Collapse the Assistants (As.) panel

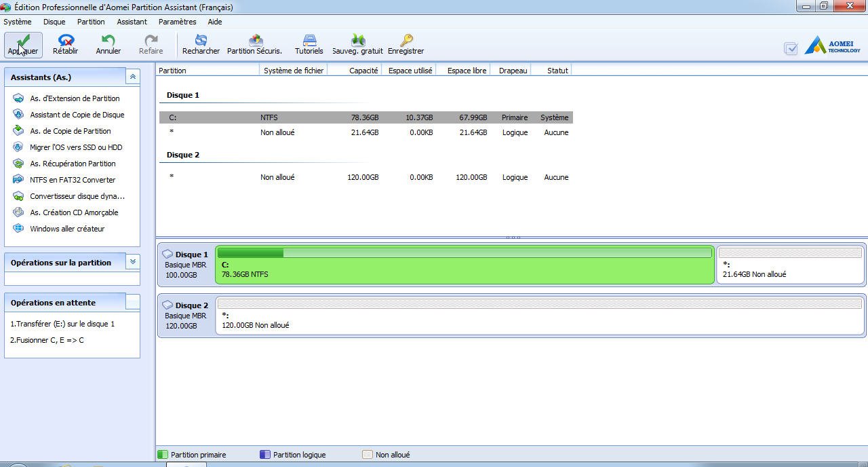(x=133, y=77)
